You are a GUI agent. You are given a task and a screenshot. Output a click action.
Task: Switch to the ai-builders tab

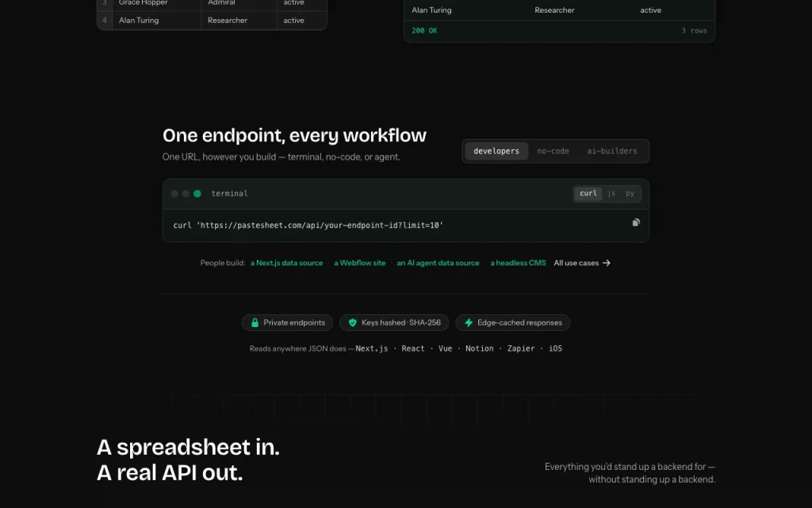(612, 151)
